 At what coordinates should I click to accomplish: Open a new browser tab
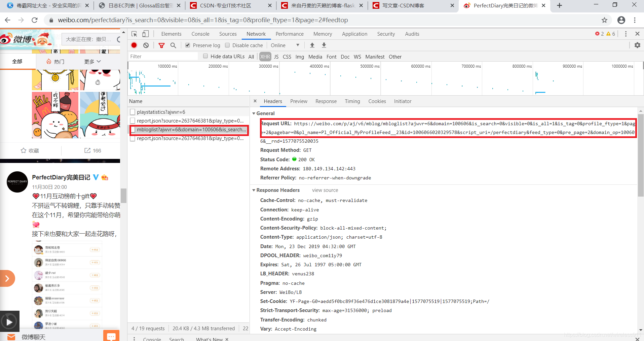point(560,5)
